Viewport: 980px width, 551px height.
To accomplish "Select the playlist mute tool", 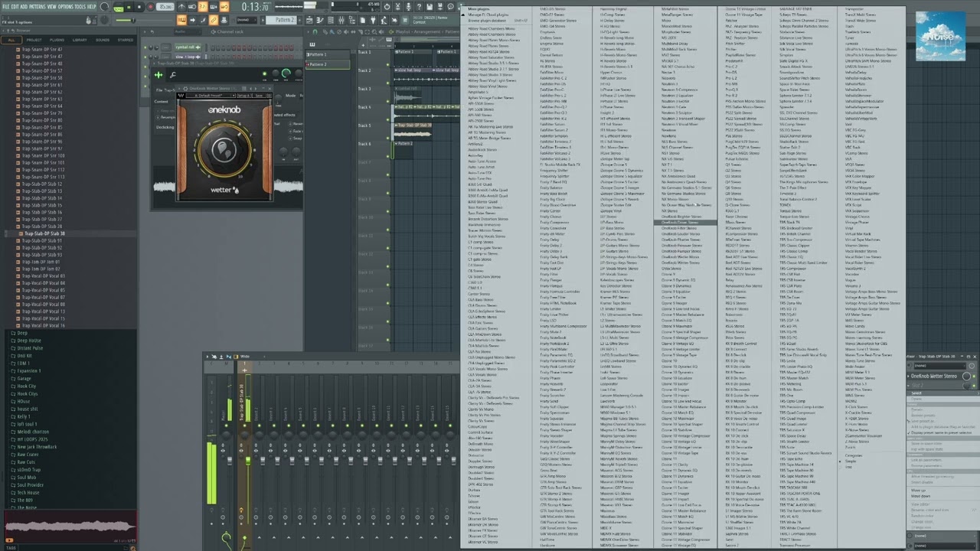I will tap(346, 31).
